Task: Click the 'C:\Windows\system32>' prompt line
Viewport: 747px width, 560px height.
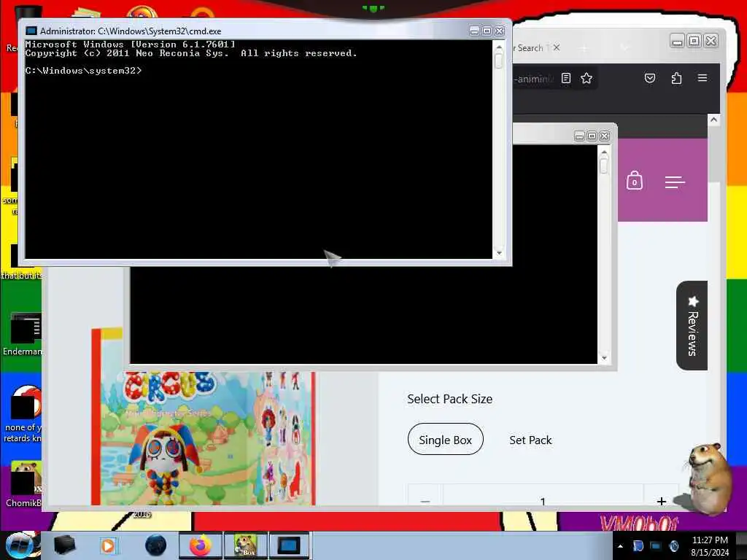Action: click(x=83, y=71)
